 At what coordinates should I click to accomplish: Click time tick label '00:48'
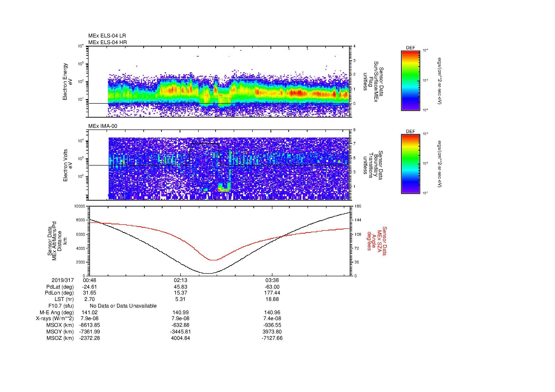[x=89, y=280]
